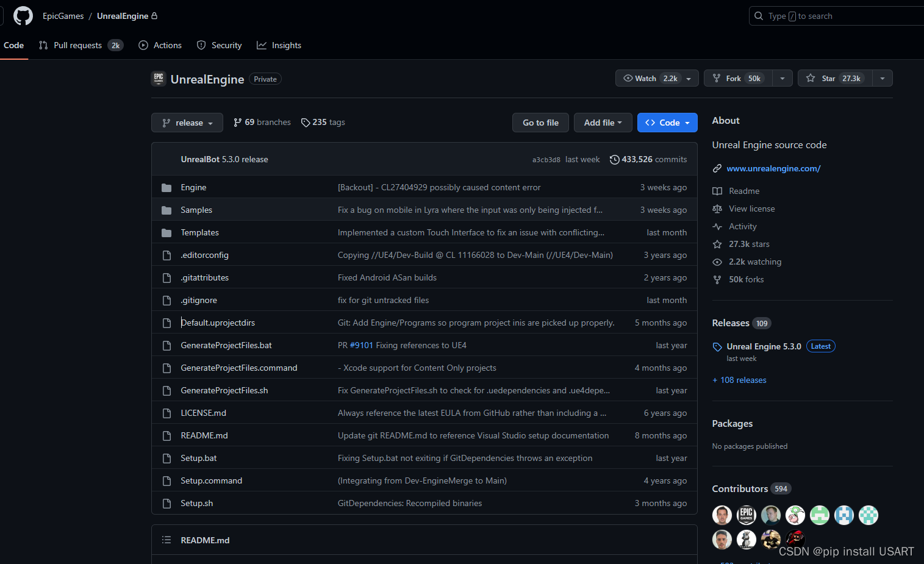Open the Contributors section heading

pos(740,489)
